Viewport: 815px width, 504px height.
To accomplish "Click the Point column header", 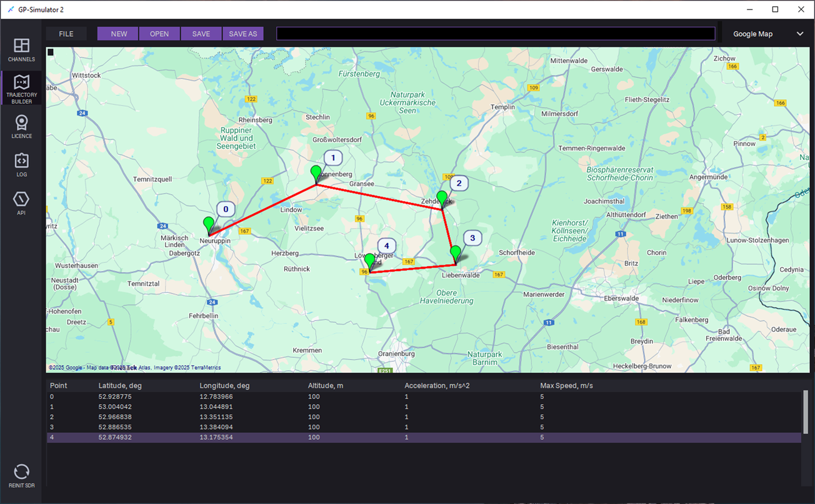I will click(x=59, y=386).
